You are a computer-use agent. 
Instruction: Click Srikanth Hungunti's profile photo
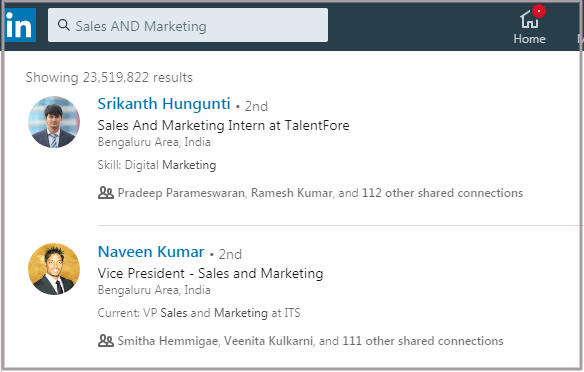pyautogui.click(x=54, y=122)
